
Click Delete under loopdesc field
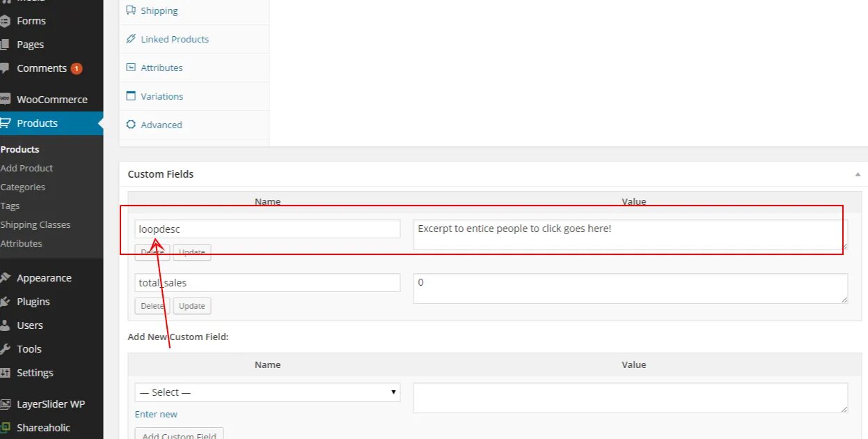click(x=152, y=252)
